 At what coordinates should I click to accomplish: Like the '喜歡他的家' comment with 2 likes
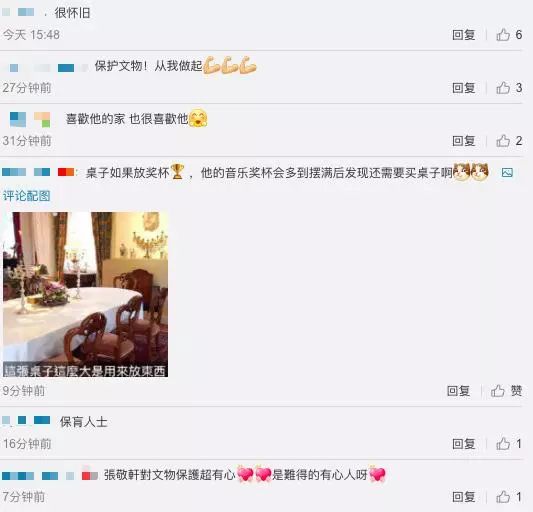(x=509, y=141)
